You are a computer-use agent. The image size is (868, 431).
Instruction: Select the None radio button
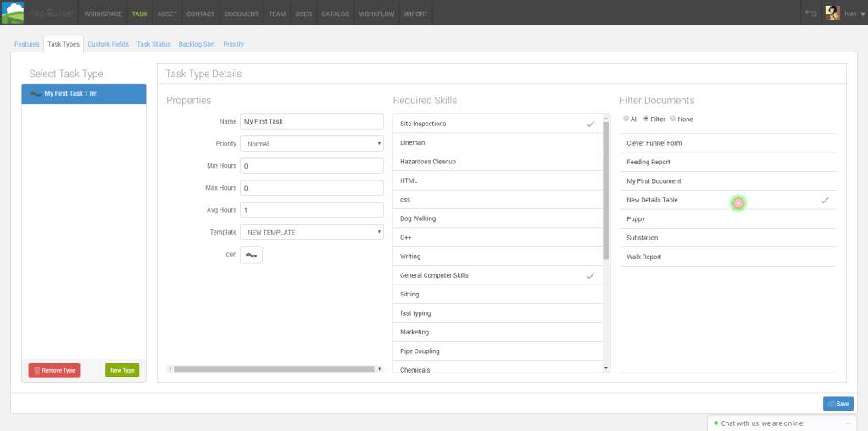click(x=673, y=119)
